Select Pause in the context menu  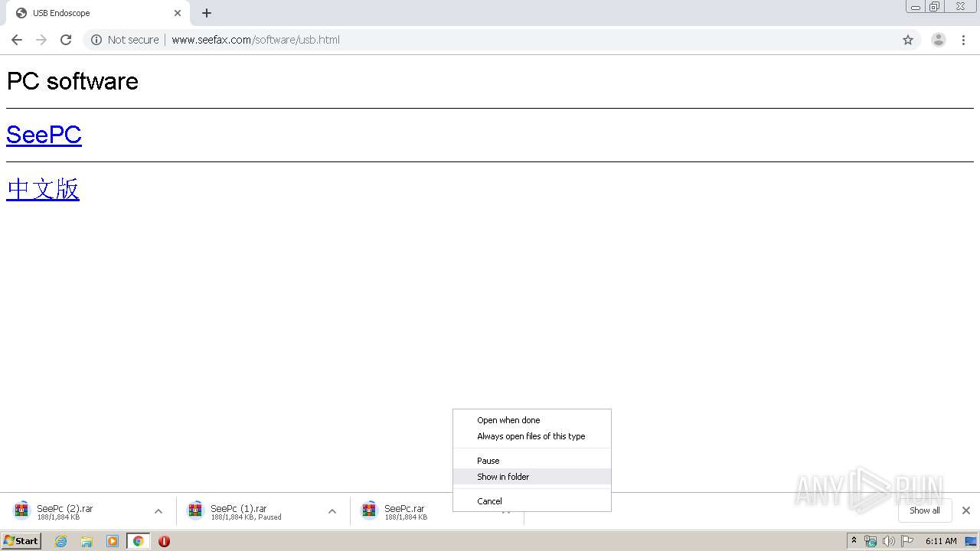click(532, 461)
